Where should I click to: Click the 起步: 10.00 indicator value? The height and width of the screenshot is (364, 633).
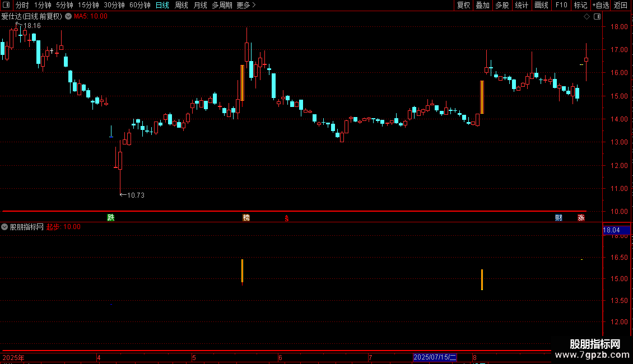(x=63, y=227)
